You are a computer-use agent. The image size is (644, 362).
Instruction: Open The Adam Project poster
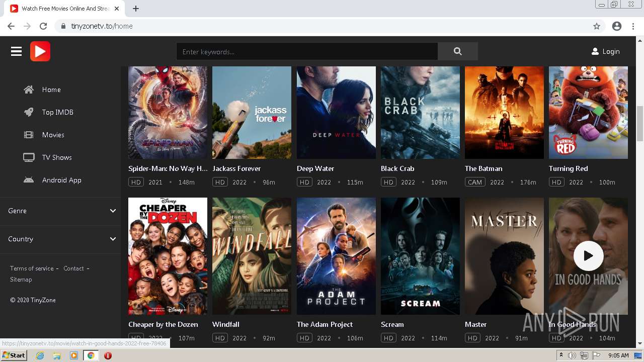[x=336, y=256]
